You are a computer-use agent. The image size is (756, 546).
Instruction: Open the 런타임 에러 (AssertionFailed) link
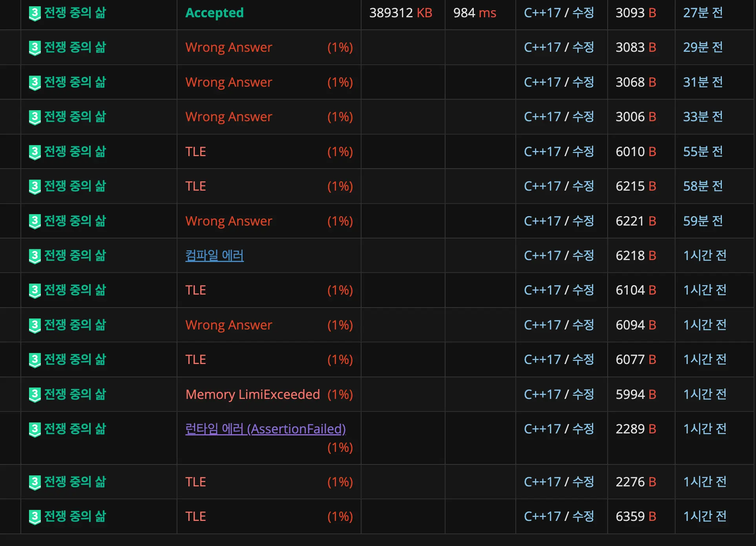(x=265, y=429)
